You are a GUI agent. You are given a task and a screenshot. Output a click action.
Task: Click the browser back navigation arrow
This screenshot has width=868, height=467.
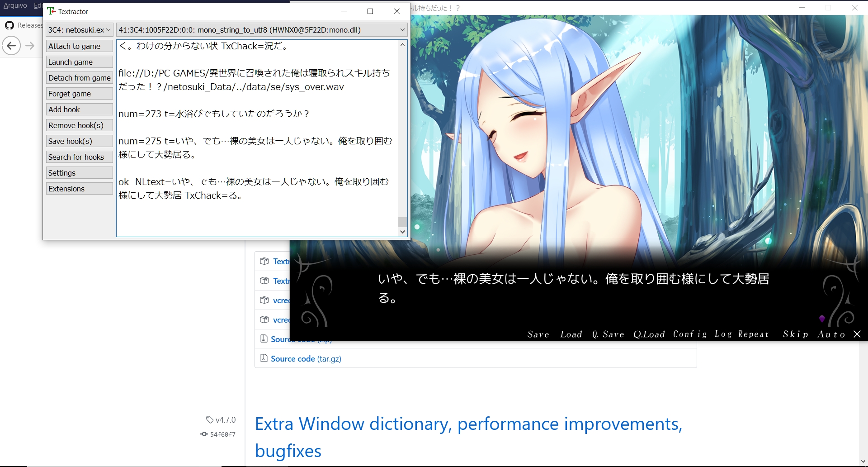pyautogui.click(x=11, y=45)
